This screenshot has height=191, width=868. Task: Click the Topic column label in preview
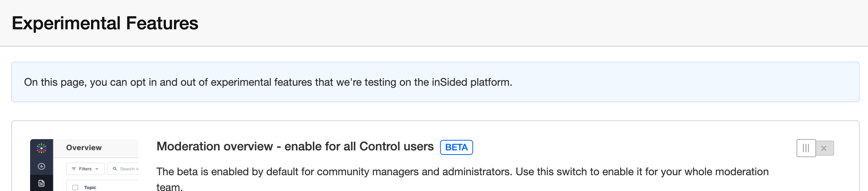(x=90, y=187)
